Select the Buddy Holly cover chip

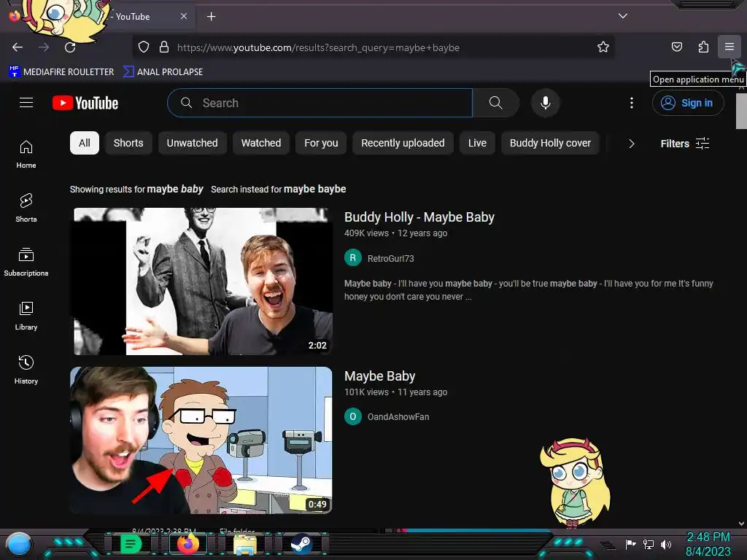(x=550, y=143)
